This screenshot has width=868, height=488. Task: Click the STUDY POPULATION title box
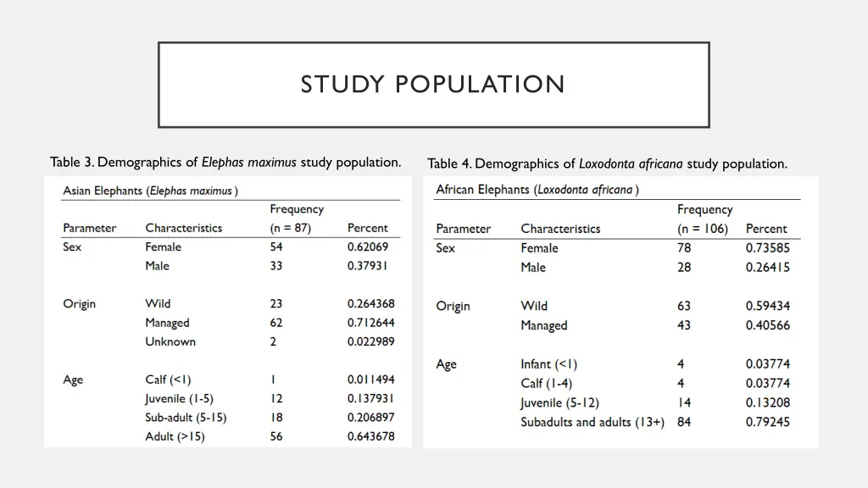tap(433, 84)
